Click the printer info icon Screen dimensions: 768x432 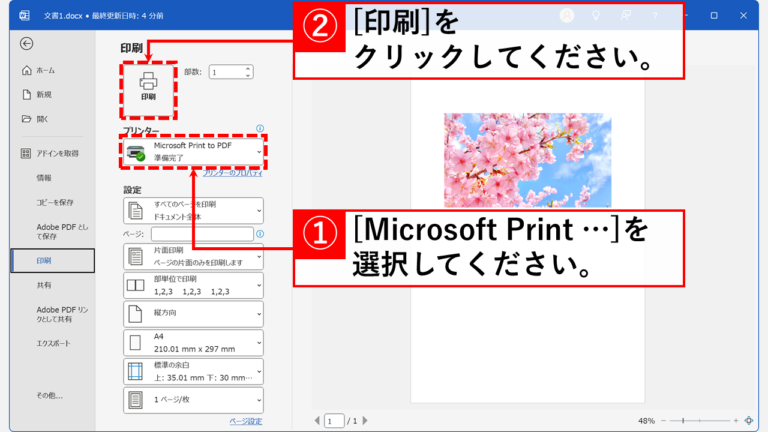(260, 129)
